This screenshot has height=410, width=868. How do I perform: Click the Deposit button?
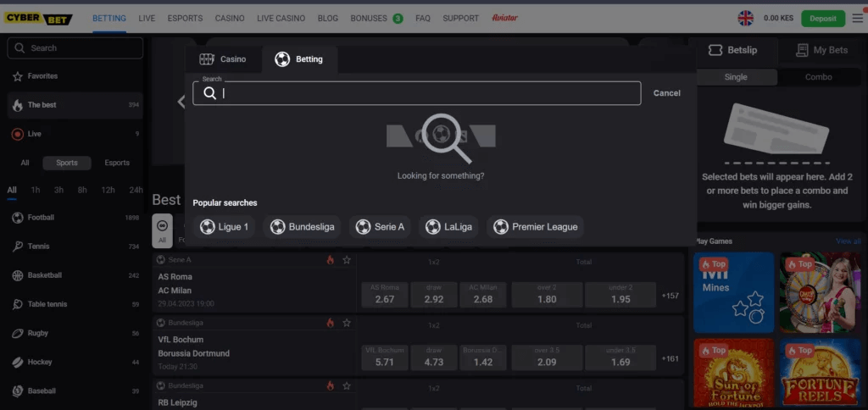(822, 19)
